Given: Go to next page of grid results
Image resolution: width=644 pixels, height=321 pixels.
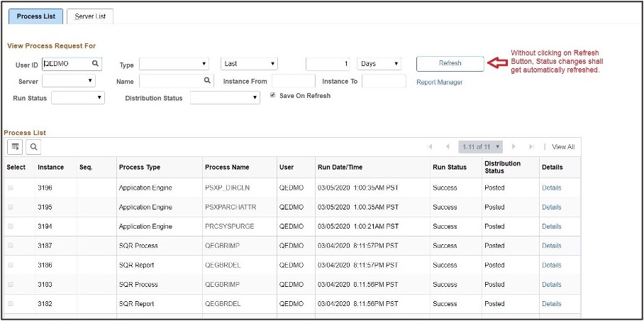Looking at the screenshot, I should click(513, 147).
